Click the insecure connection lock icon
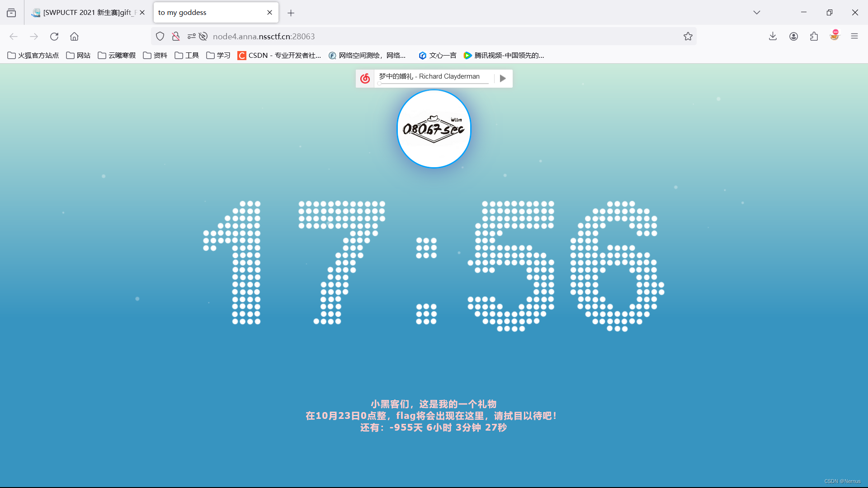This screenshot has height=488, width=868. [x=176, y=36]
